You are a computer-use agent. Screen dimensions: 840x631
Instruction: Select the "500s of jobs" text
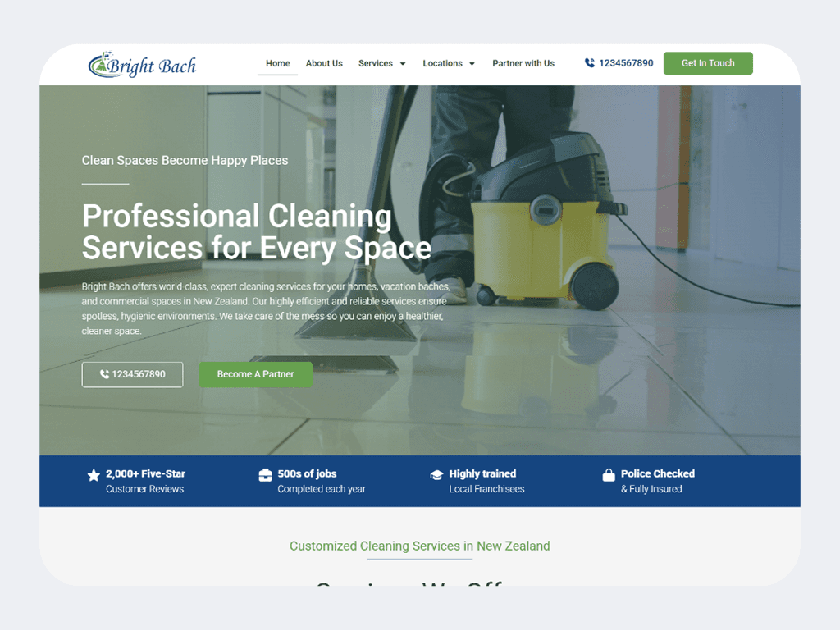307,473
